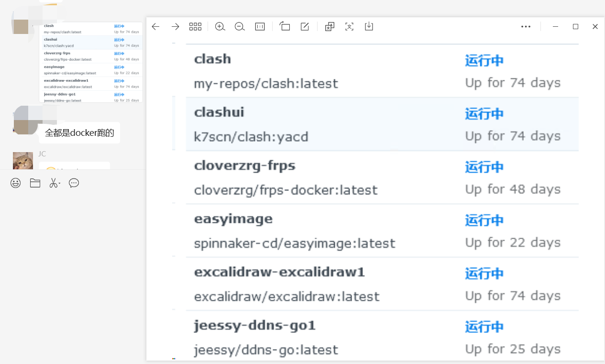This screenshot has width=605, height=364.
Task: Click 'cloverzrg/frps-docker:latest' in the enlarged image
Action: 286,190
